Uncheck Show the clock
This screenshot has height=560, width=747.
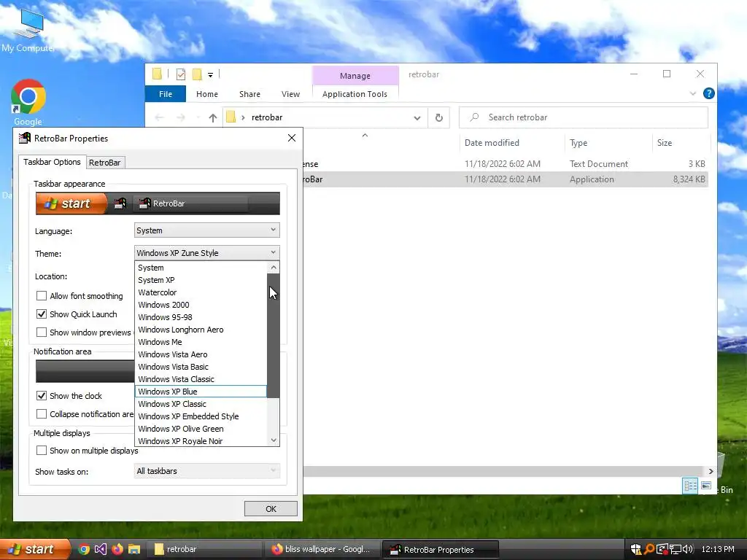click(x=42, y=396)
